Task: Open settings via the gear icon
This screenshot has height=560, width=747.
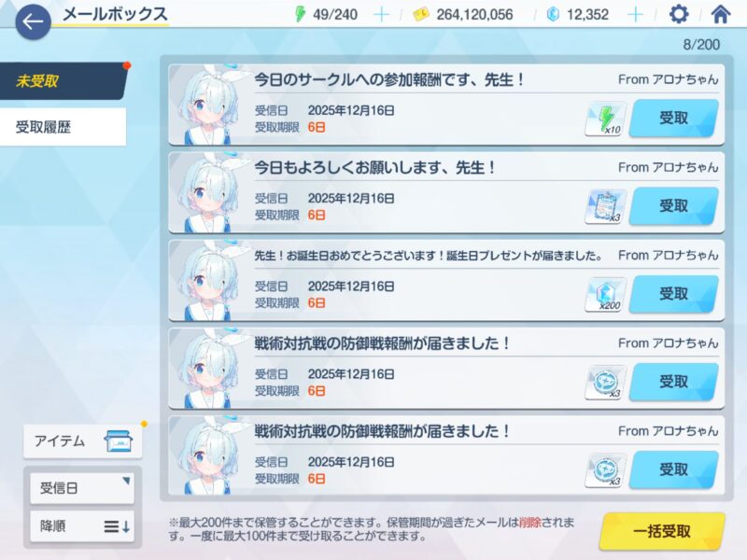Action: click(679, 14)
